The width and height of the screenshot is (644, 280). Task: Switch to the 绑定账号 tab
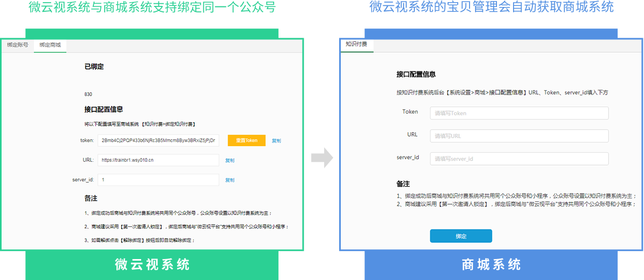[18, 45]
